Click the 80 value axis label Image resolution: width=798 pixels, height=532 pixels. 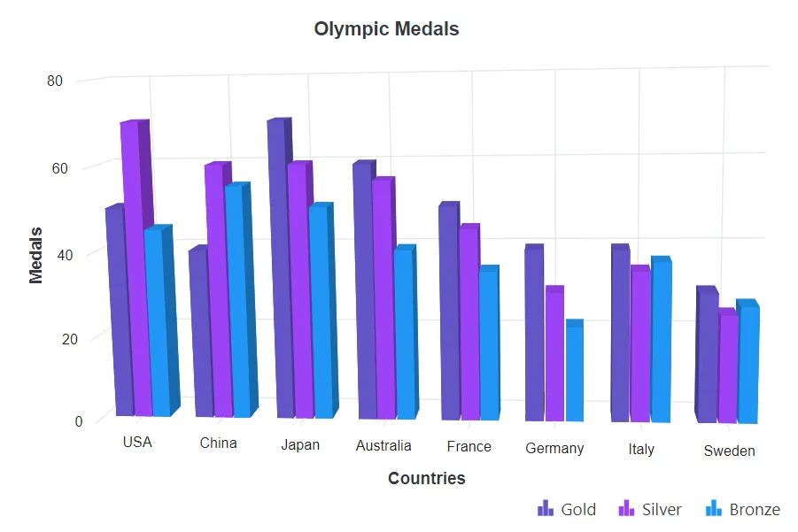coord(55,81)
